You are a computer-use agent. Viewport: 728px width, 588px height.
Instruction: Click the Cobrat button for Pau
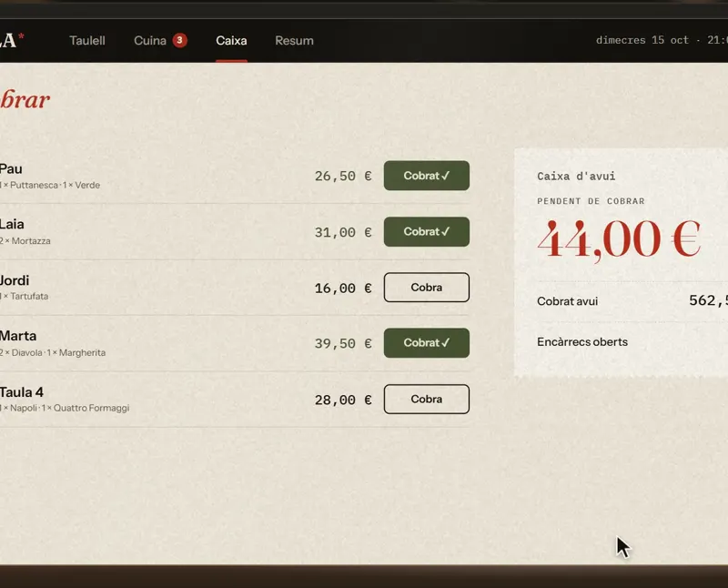pyautogui.click(x=426, y=176)
